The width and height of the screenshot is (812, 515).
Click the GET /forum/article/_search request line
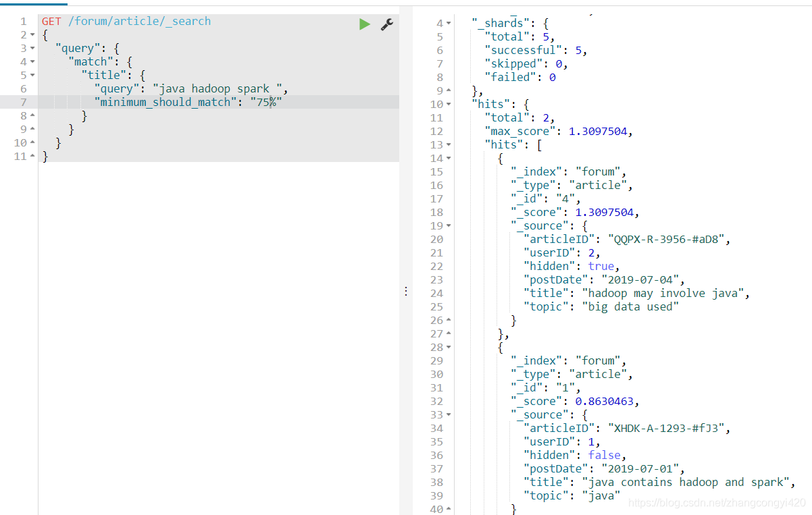coord(126,22)
